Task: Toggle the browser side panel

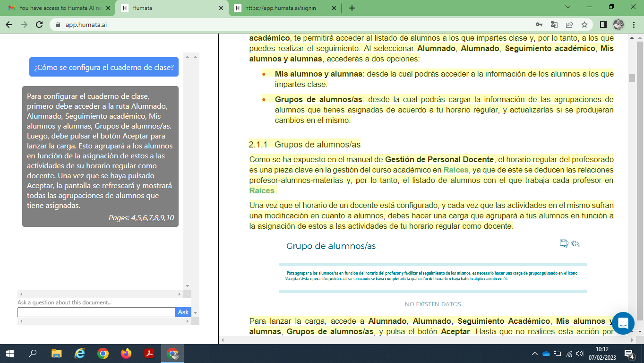Action: (603, 25)
